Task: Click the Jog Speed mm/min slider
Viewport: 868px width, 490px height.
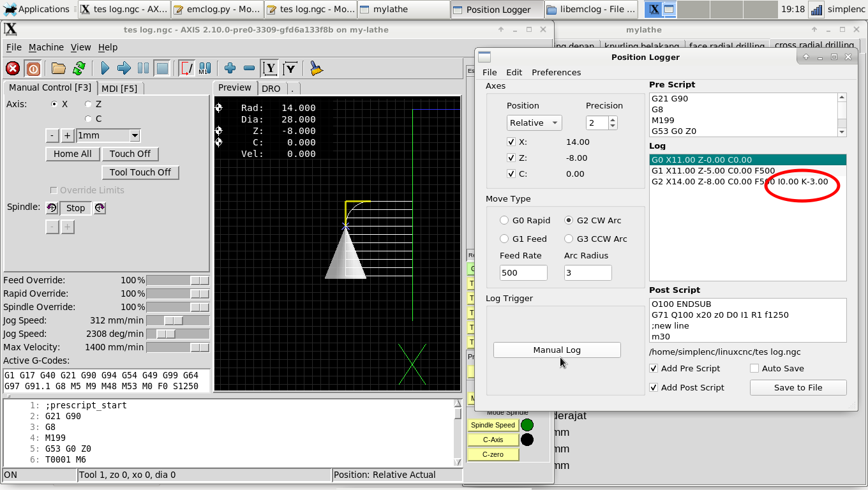Action: coord(177,320)
